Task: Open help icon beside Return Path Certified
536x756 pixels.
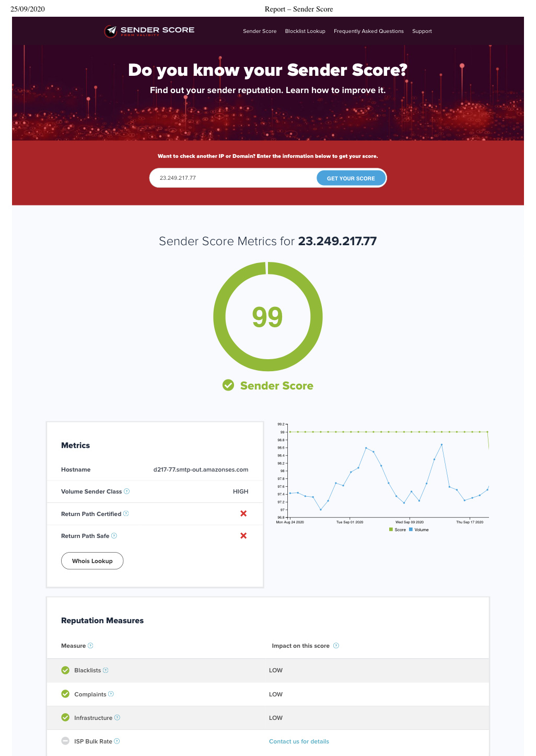Action: 126,514
